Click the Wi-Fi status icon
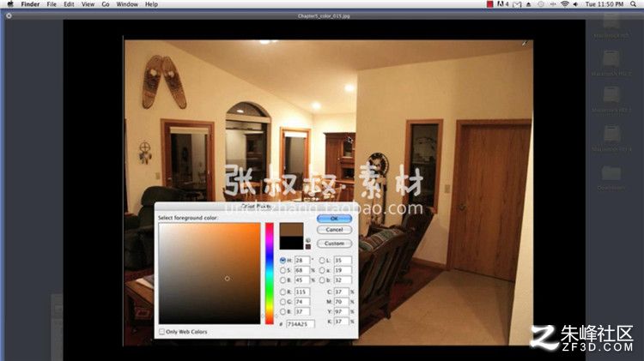This screenshot has height=361, width=644. (565, 4)
